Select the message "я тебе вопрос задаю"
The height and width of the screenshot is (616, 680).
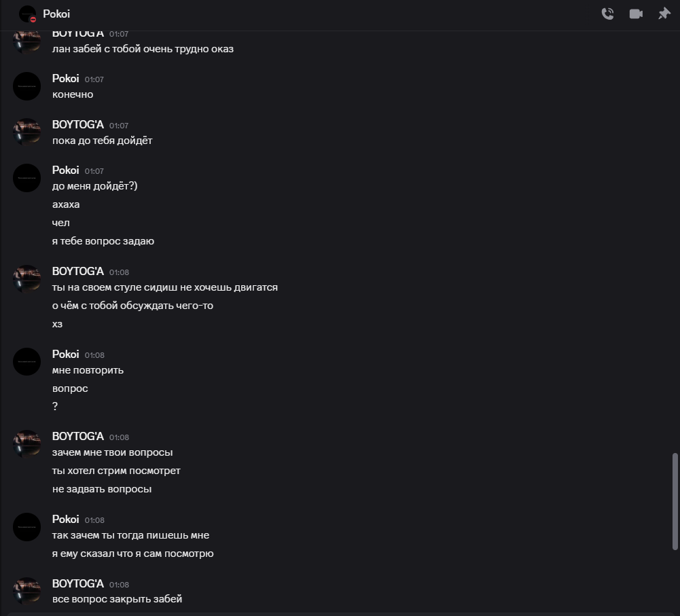point(103,241)
